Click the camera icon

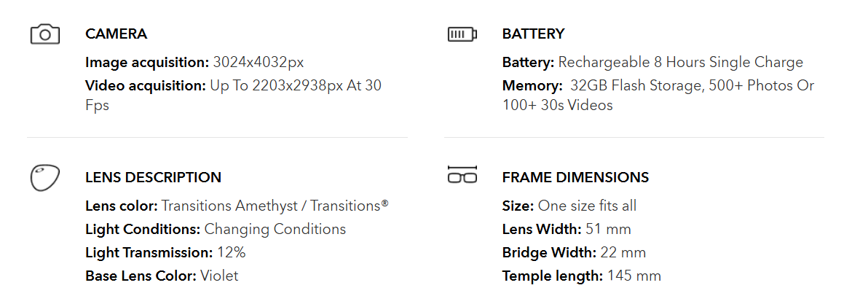point(44,34)
